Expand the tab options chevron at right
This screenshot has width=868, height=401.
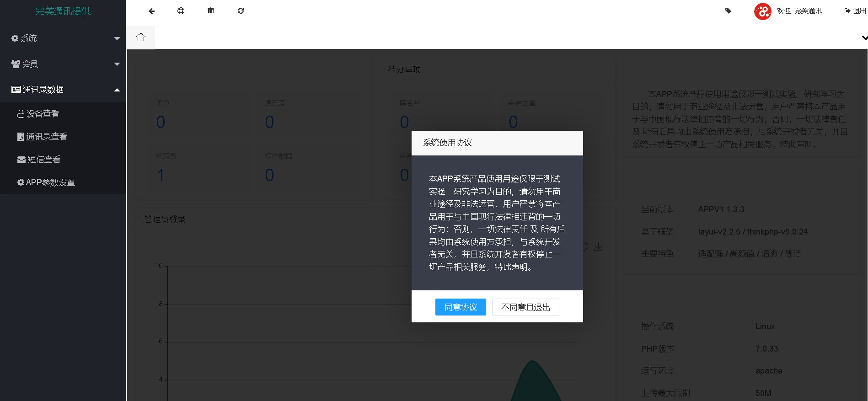click(864, 38)
